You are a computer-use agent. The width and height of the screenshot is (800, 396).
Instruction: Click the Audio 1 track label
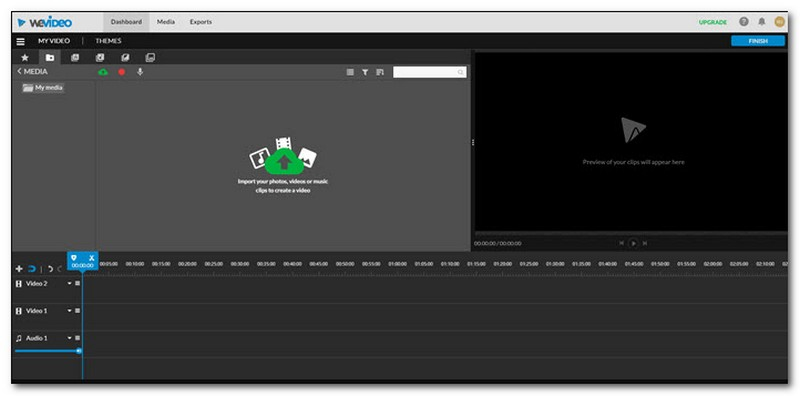coord(37,338)
